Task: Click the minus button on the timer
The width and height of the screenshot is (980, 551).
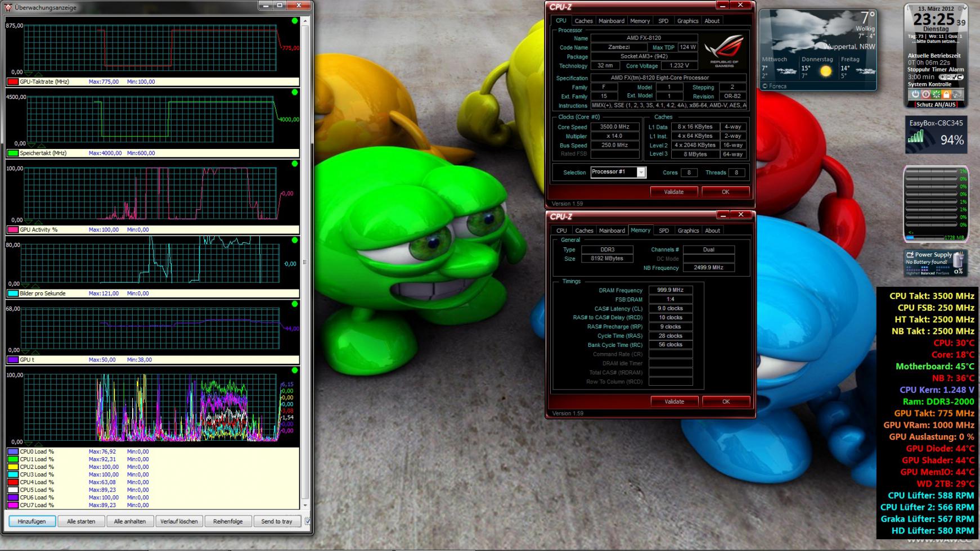Action: 948,77
